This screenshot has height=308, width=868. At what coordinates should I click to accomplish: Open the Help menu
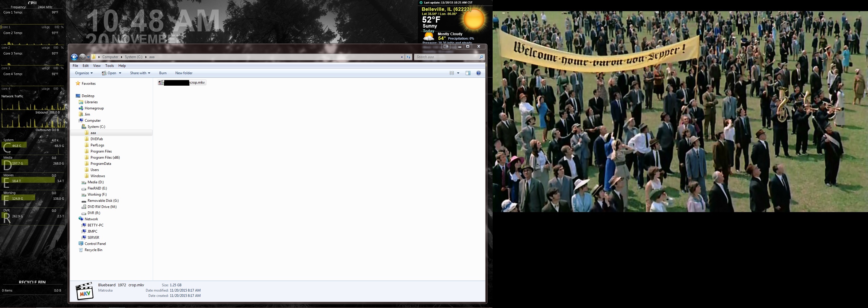(x=122, y=66)
